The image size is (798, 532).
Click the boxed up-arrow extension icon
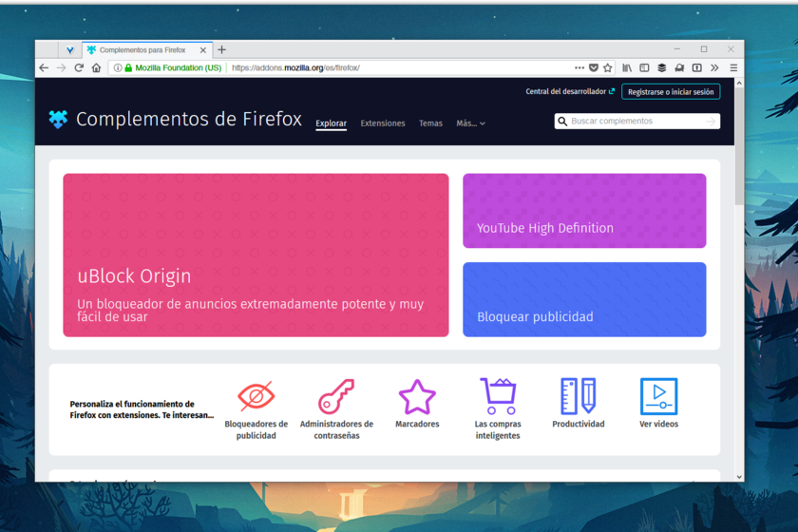coord(697,67)
